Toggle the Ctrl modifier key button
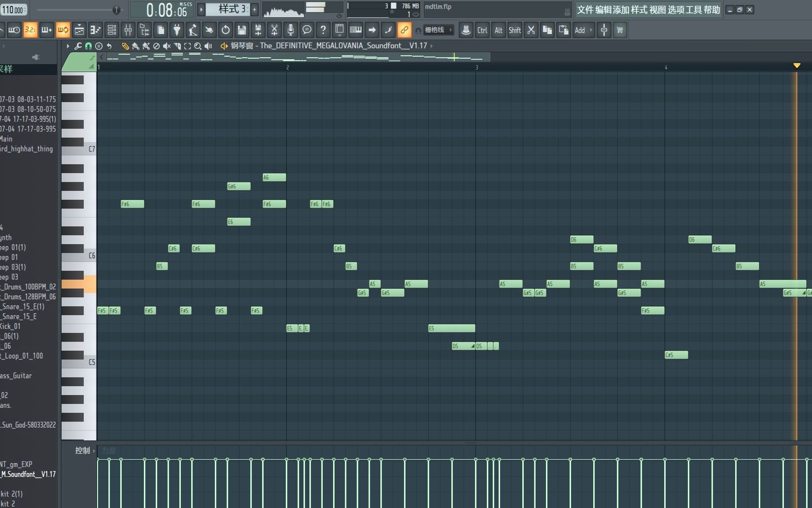Viewport: 812px width, 508px height. tap(482, 30)
